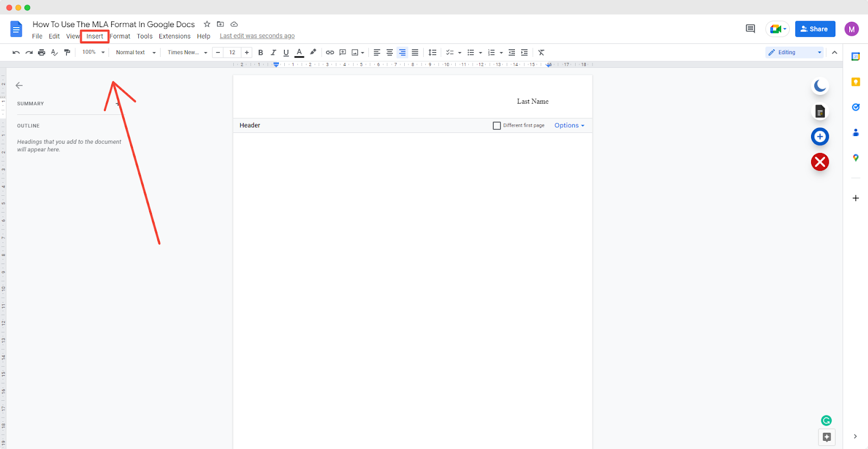Open line and paragraph spacing options

[432, 53]
